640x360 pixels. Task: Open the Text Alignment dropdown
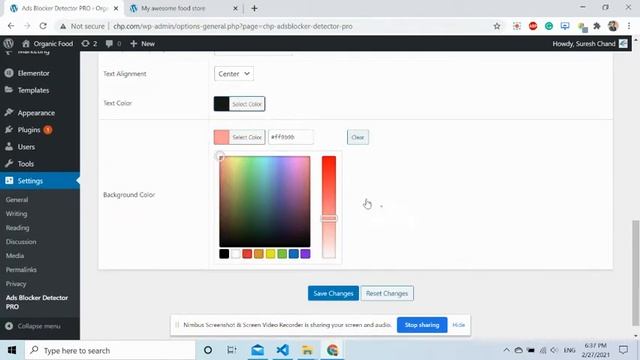233,74
